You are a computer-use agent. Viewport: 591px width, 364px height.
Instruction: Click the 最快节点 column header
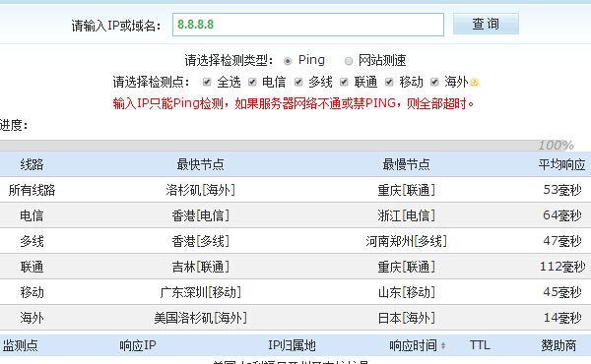200,164
